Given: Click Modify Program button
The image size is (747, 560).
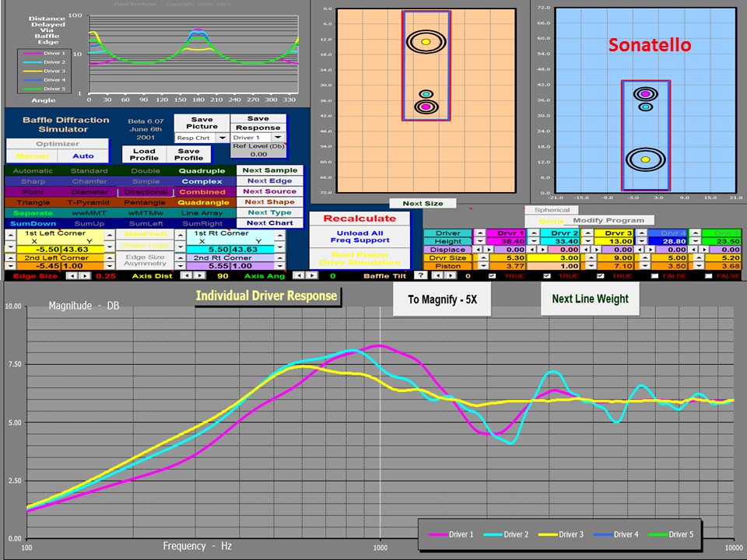Looking at the screenshot, I should (x=608, y=220).
